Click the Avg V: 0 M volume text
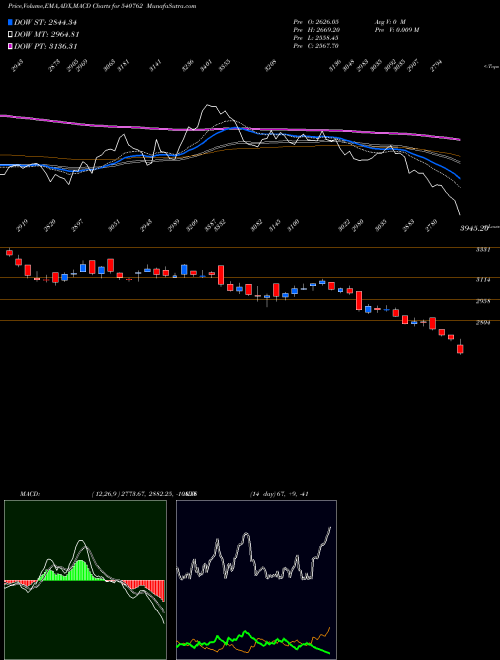Screen dimensions: 500x660 click(389, 22)
